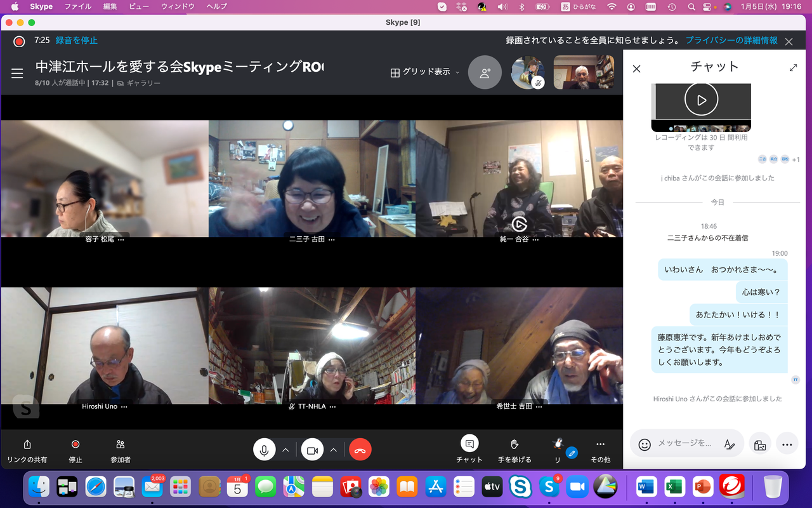Open the Wi-Fi menu bar status
812x508 pixels.
tap(612, 6)
